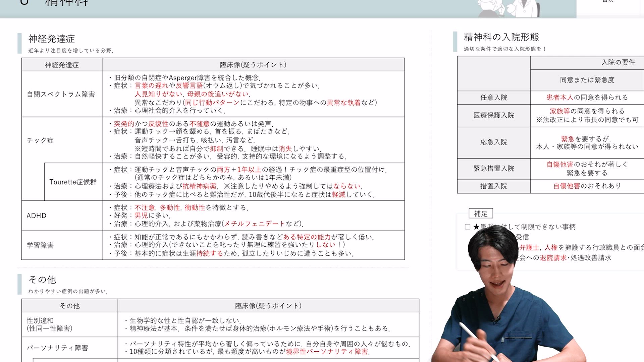
Task: Click the 自閉スペクトラム障害 row label
Action: click(x=61, y=95)
